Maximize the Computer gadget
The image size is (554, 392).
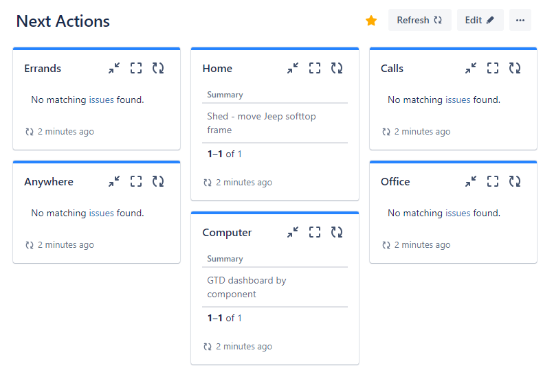click(315, 232)
